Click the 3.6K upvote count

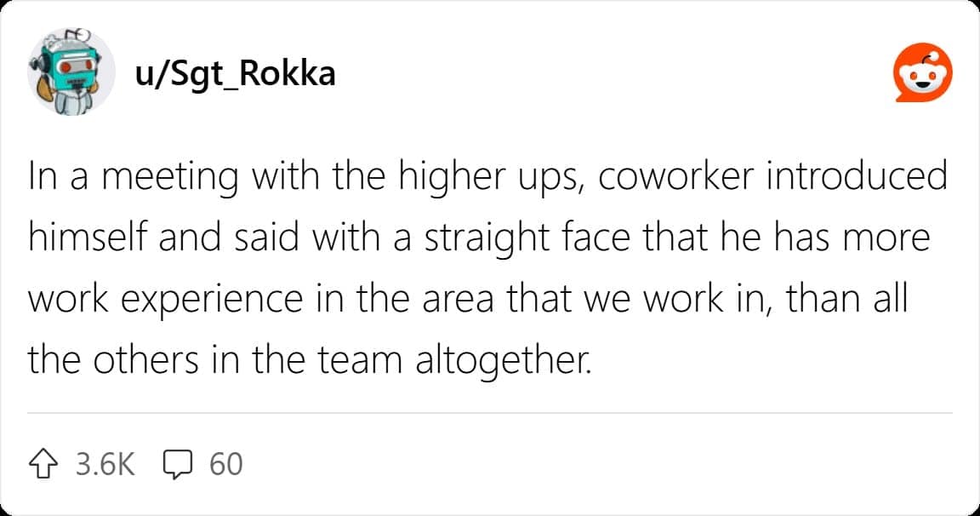(105, 464)
